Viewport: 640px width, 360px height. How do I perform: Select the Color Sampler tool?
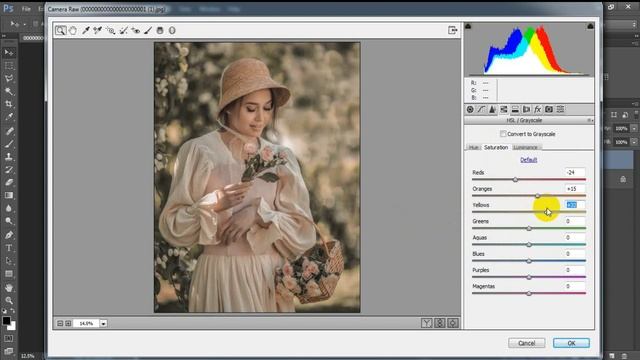(x=98, y=30)
